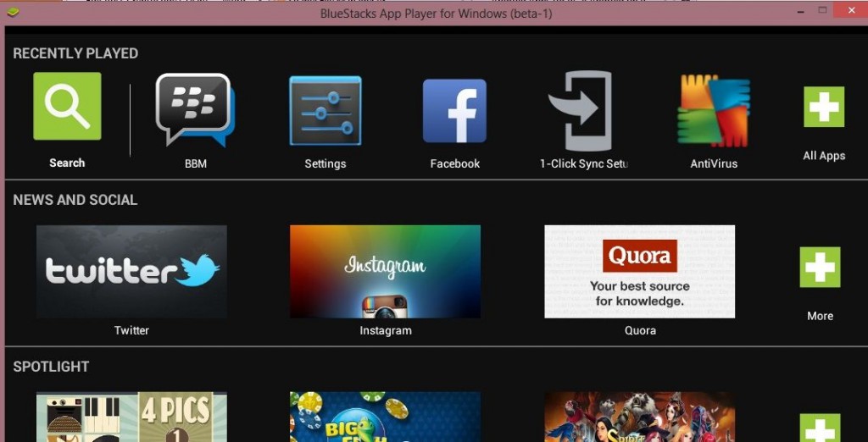Open the Twitter banner thumbnail
868x442 pixels.
tap(131, 271)
